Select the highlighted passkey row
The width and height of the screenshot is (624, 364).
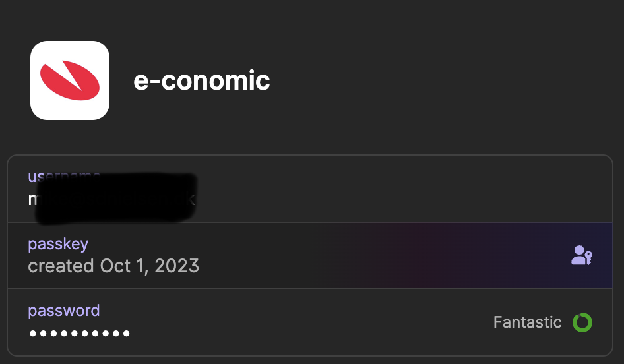pos(310,256)
